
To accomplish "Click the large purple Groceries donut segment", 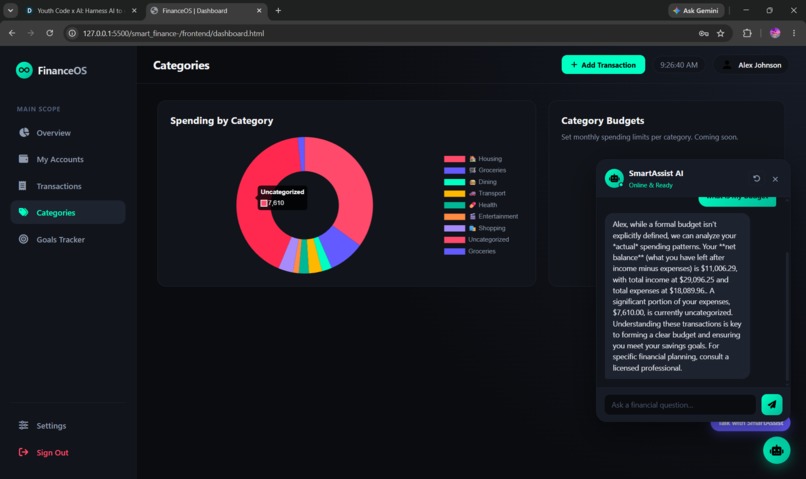I will point(339,246).
